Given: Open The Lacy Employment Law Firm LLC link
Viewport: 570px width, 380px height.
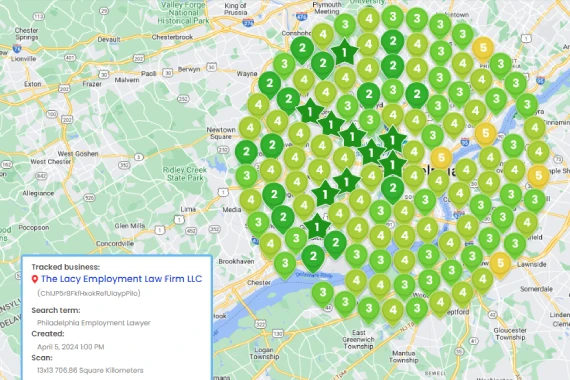Looking at the screenshot, I should click(x=121, y=279).
